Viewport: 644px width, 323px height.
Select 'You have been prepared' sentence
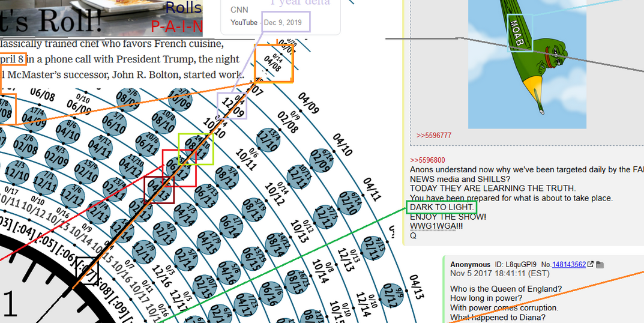tap(511, 198)
